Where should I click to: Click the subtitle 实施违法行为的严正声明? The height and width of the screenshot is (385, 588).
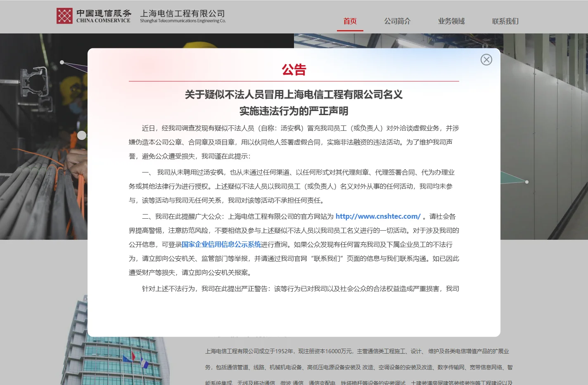[x=294, y=111]
